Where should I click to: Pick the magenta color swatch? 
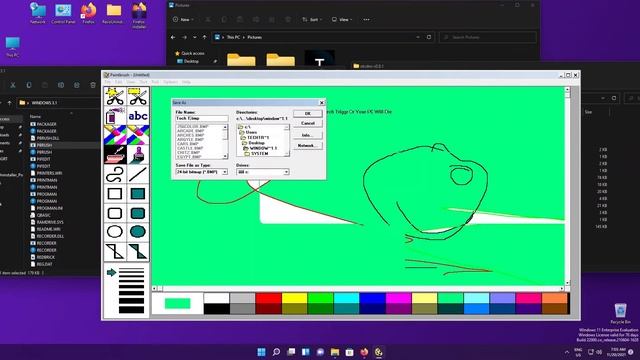coord(398,298)
